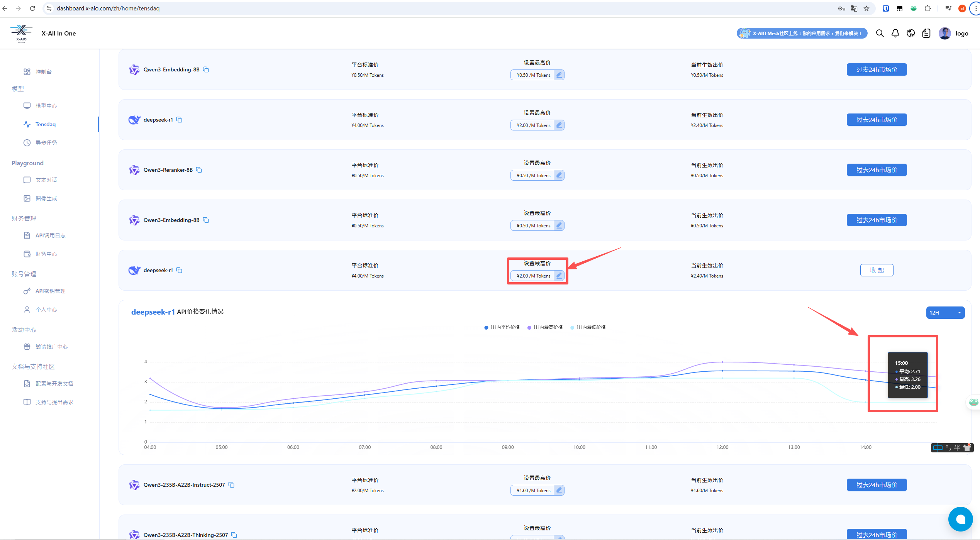Screen dimensions: 980x540
Task: Click the ¥0.50 max price field of Qwen3-Reranker-8B
Action: coord(533,175)
